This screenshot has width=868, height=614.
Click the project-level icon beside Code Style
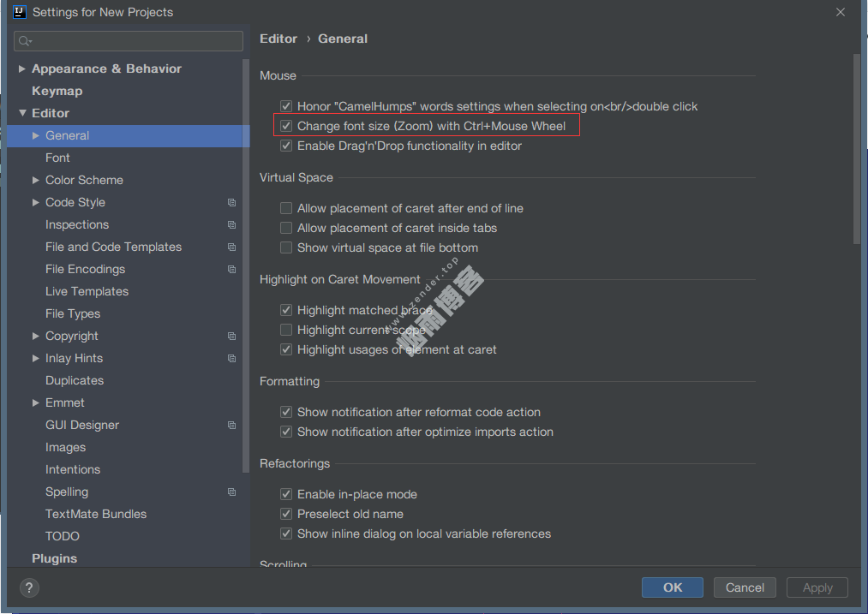(231, 203)
